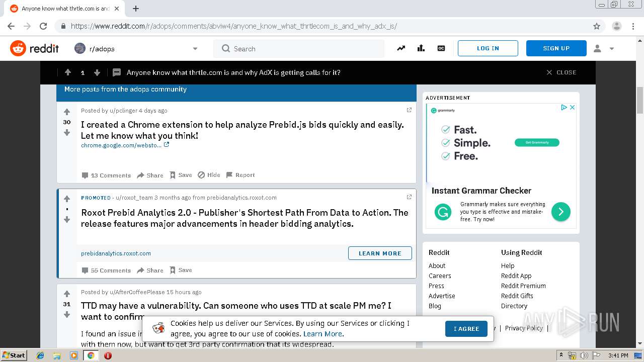Image resolution: width=644 pixels, height=362 pixels.
Task: Open the Advertise footer link
Action: (x=442, y=296)
